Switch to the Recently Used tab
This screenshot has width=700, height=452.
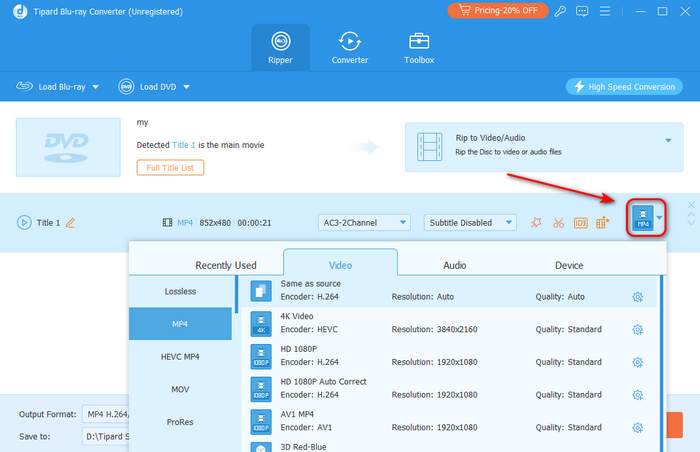click(225, 265)
